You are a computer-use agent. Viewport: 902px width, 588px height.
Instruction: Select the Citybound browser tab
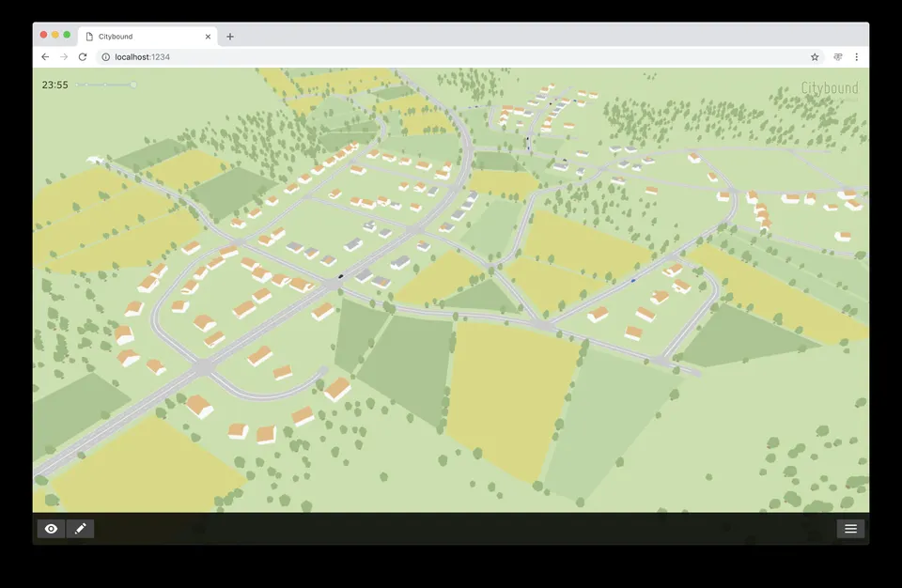[x=148, y=37]
